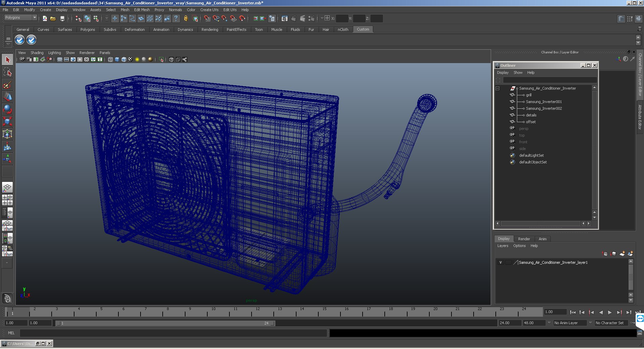
Task: Toggle Snap to grids magnet icon
Action: click(x=207, y=18)
